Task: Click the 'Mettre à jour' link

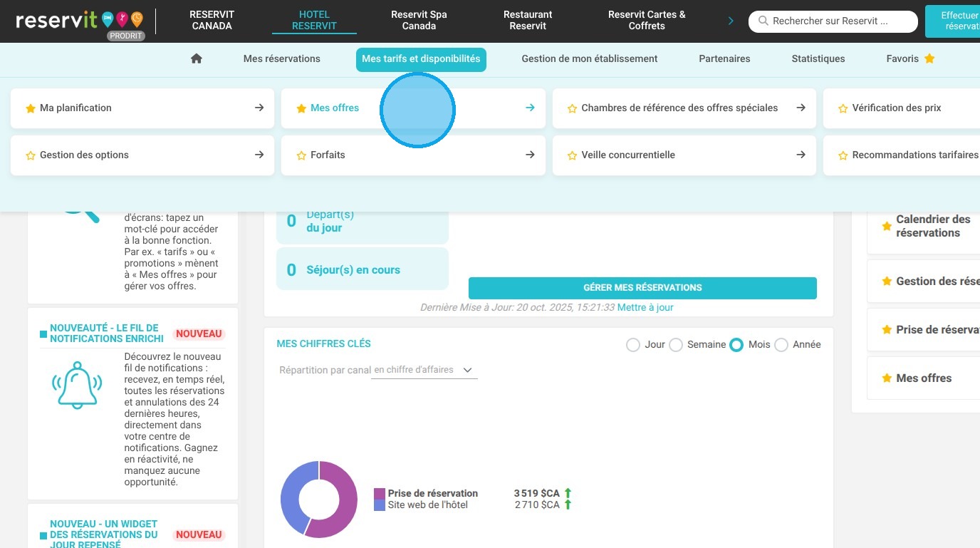Action: [645, 308]
